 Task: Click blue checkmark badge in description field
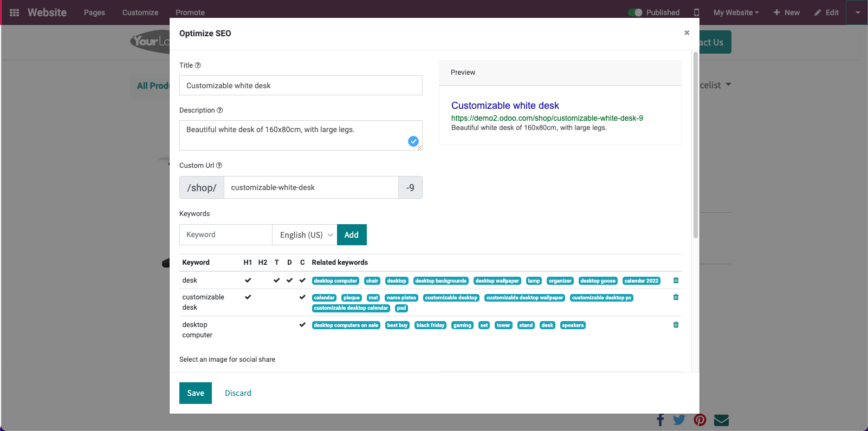point(413,141)
